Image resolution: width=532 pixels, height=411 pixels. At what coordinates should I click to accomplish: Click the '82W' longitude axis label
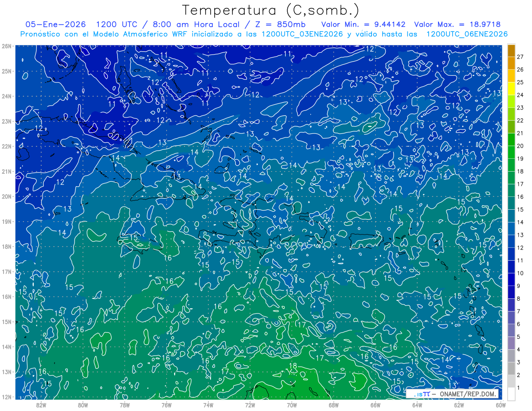[41, 404]
